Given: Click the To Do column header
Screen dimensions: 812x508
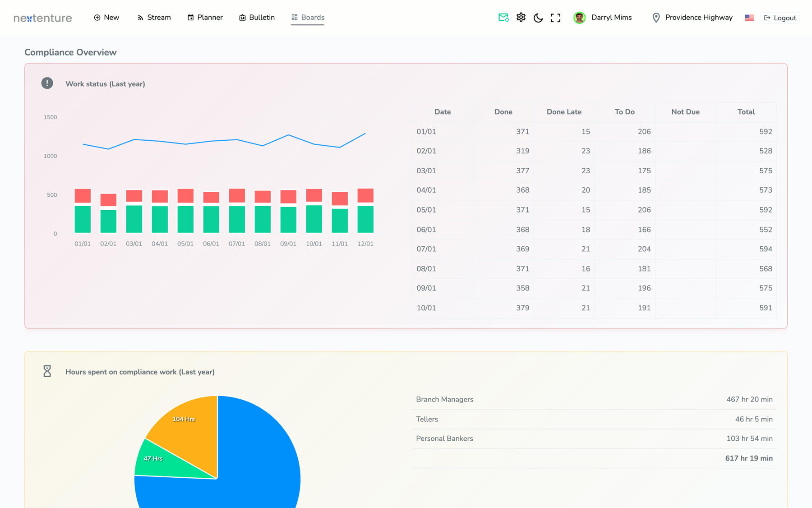Looking at the screenshot, I should pyautogui.click(x=625, y=112).
